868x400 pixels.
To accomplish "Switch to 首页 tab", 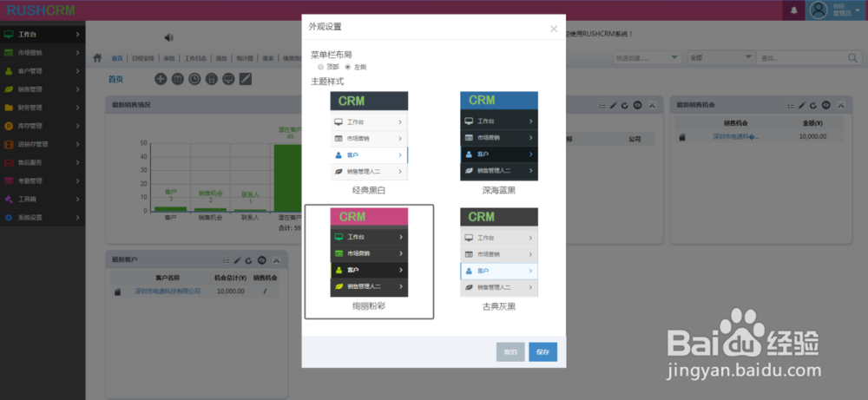I will point(117,58).
